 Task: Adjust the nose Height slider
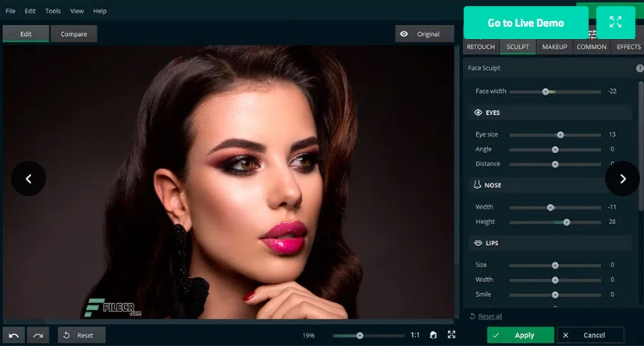pyautogui.click(x=555, y=223)
